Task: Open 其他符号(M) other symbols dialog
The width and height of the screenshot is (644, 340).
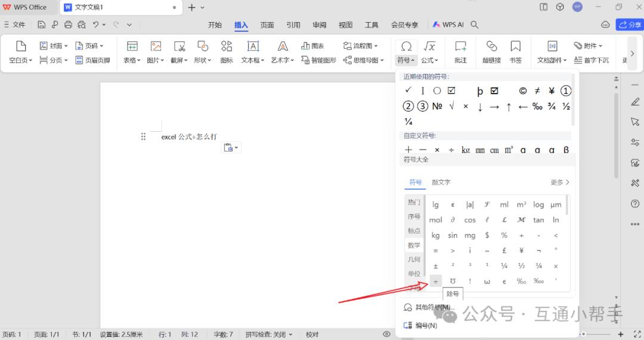Action: click(x=429, y=307)
